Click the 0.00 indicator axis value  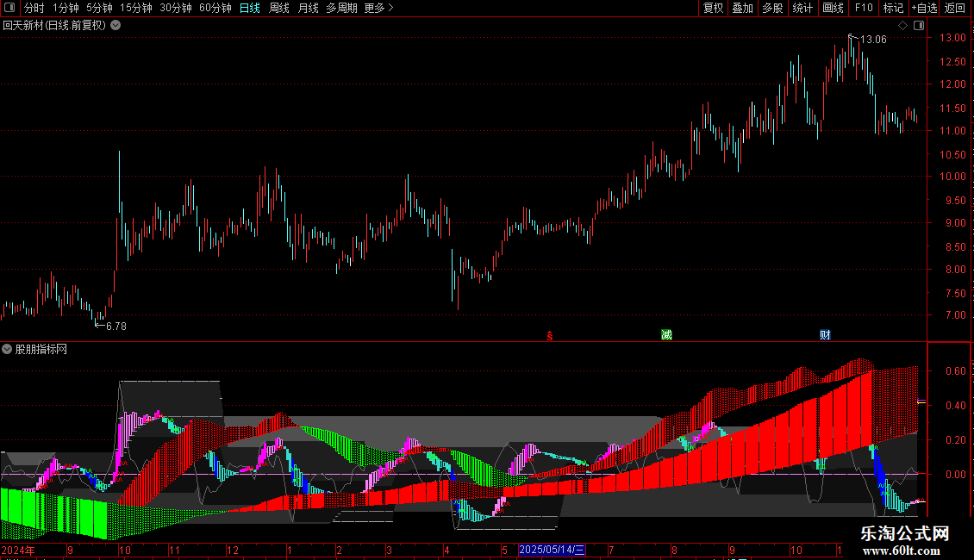(955, 475)
